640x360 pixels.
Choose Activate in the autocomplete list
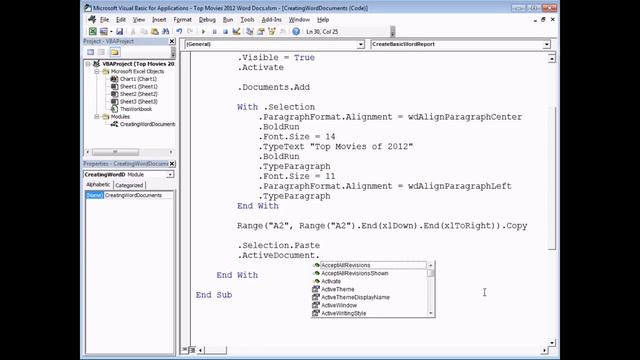click(x=369, y=281)
